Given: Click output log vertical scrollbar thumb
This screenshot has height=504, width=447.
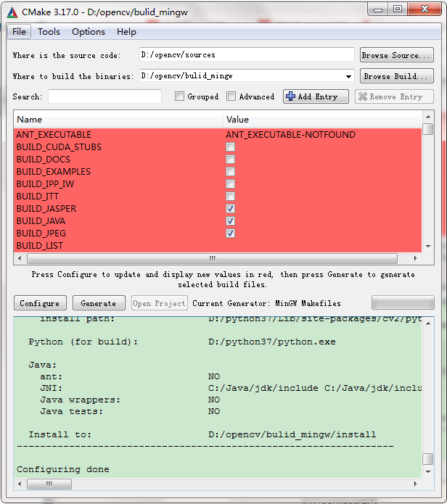Looking at the screenshot, I should pyautogui.click(x=428, y=459).
